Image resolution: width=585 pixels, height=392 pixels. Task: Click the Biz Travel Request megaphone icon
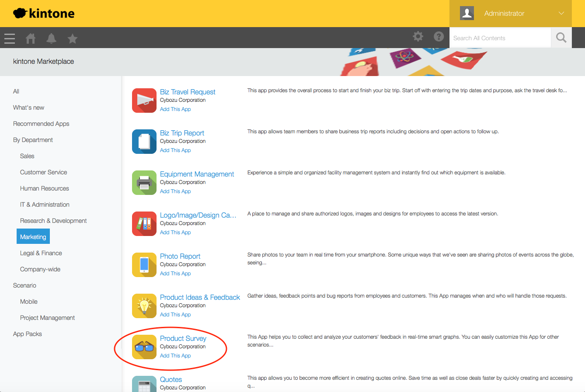pyautogui.click(x=144, y=101)
